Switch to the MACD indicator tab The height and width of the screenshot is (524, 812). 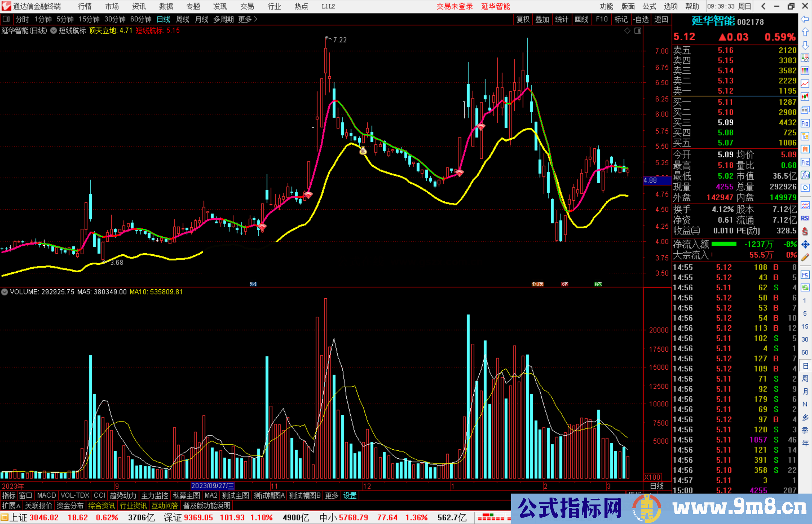click(46, 495)
